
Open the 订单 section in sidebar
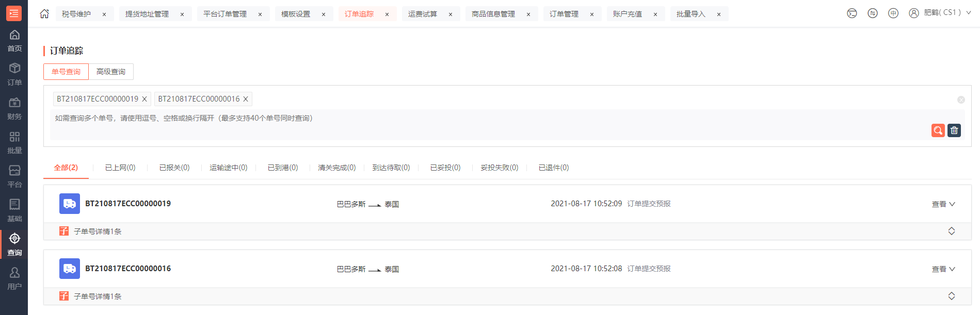[x=14, y=74]
